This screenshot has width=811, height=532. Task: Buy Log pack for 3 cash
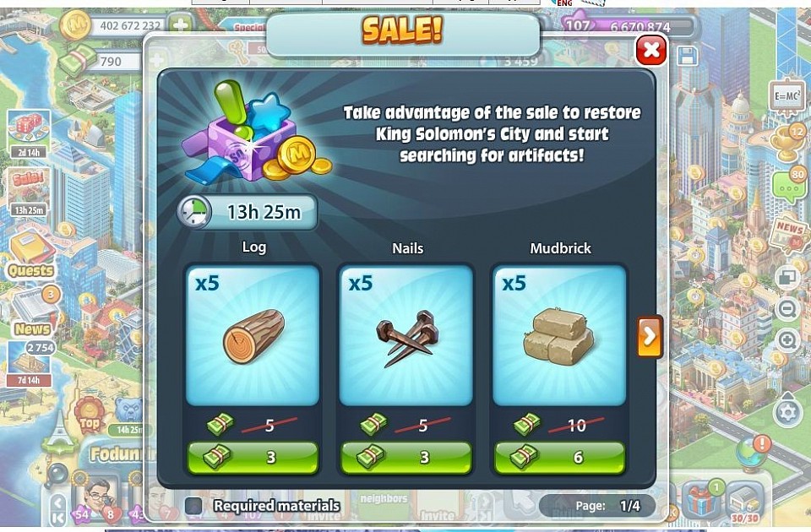tap(253, 458)
